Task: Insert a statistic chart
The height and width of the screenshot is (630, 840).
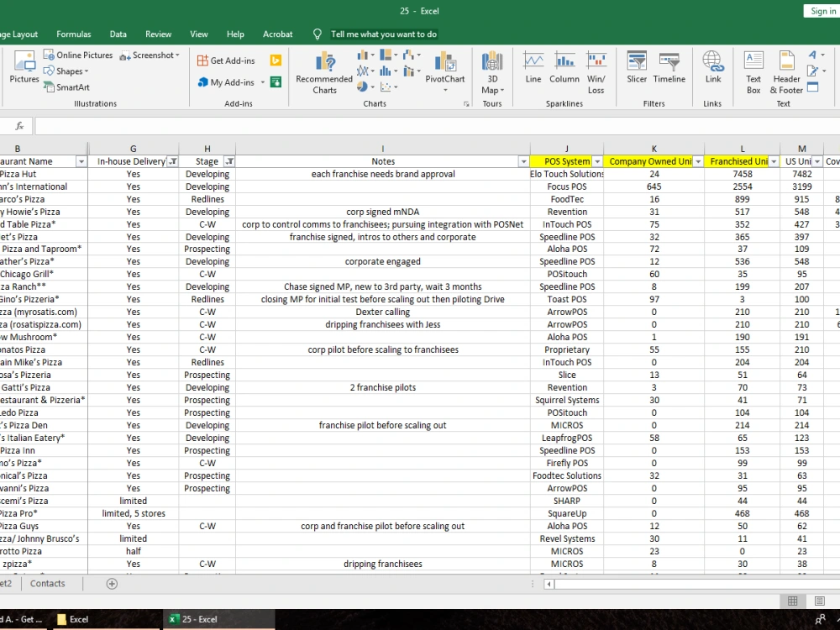Action: point(388,71)
